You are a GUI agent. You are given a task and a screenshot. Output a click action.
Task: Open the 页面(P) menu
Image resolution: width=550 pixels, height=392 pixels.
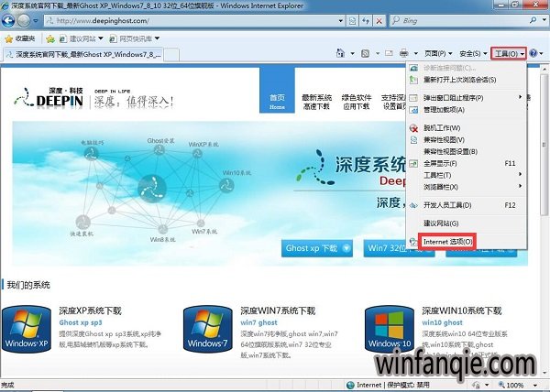click(x=438, y=54)
